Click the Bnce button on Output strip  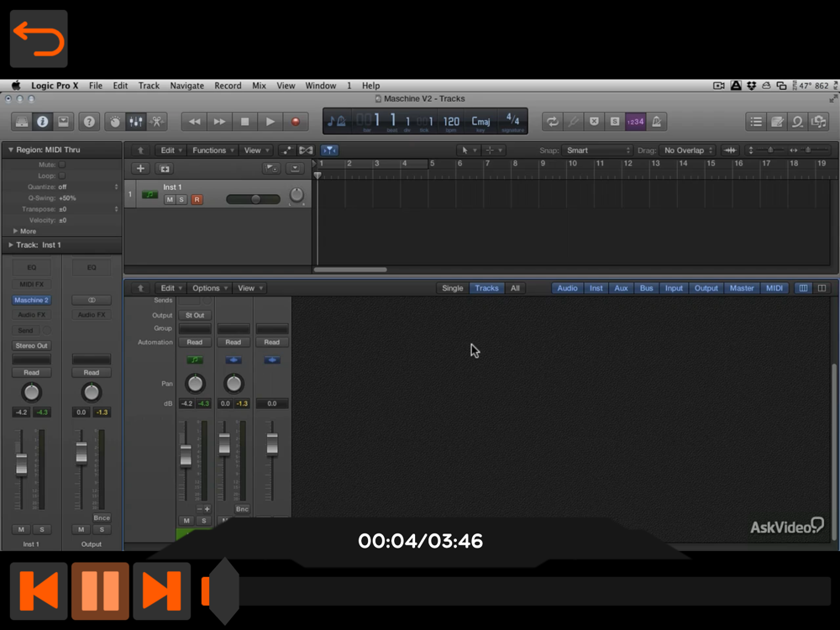click(x=102, y=518)
